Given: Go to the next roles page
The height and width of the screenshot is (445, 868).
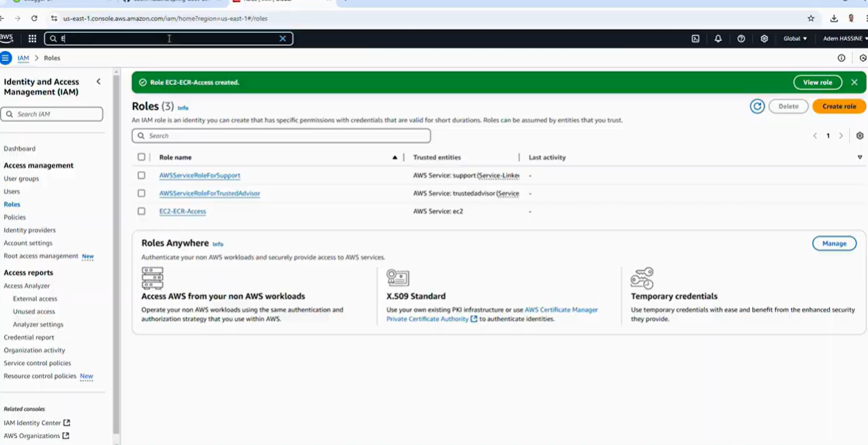Looking at the screenshot, I should pos(841,136).
